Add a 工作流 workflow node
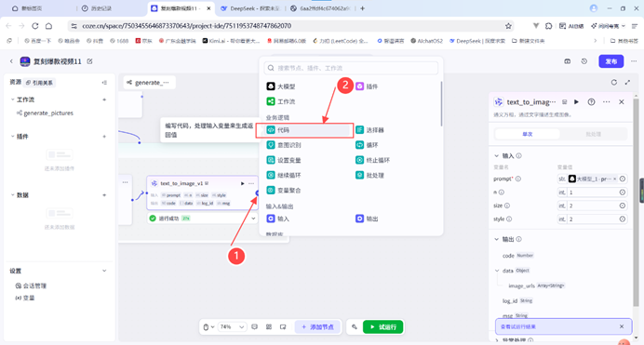644x345 pixels. point(280,101)
